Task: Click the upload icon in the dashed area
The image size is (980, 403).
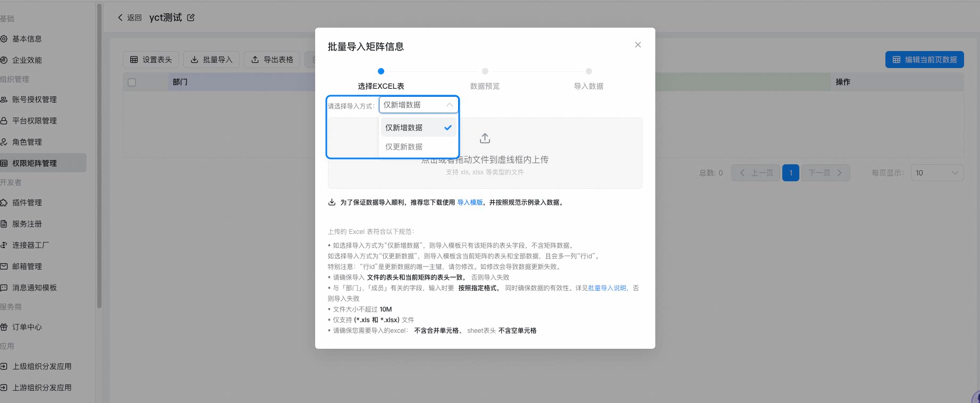Action: click(485, 138)
